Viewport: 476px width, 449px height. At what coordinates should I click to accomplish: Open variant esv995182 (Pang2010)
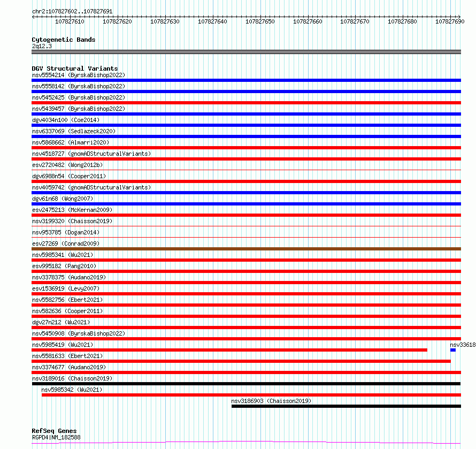click(x=64, y=266)
